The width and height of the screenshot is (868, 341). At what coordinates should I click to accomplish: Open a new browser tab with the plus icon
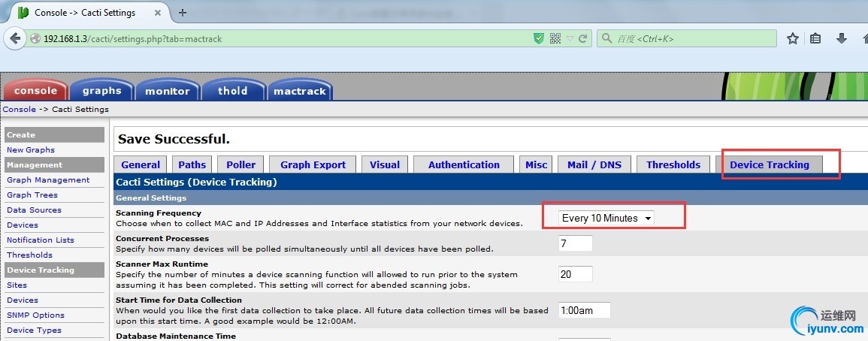[183, 13]
